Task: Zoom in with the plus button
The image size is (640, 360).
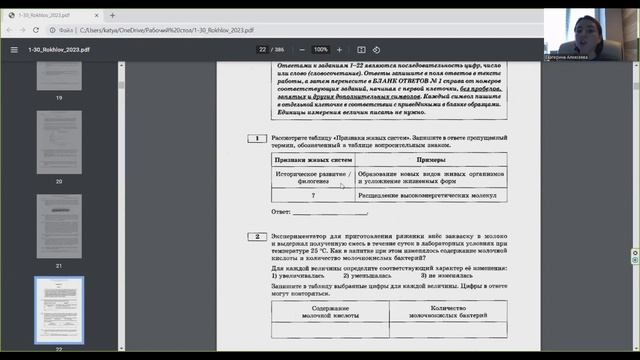Action: (x=339, y=50)
